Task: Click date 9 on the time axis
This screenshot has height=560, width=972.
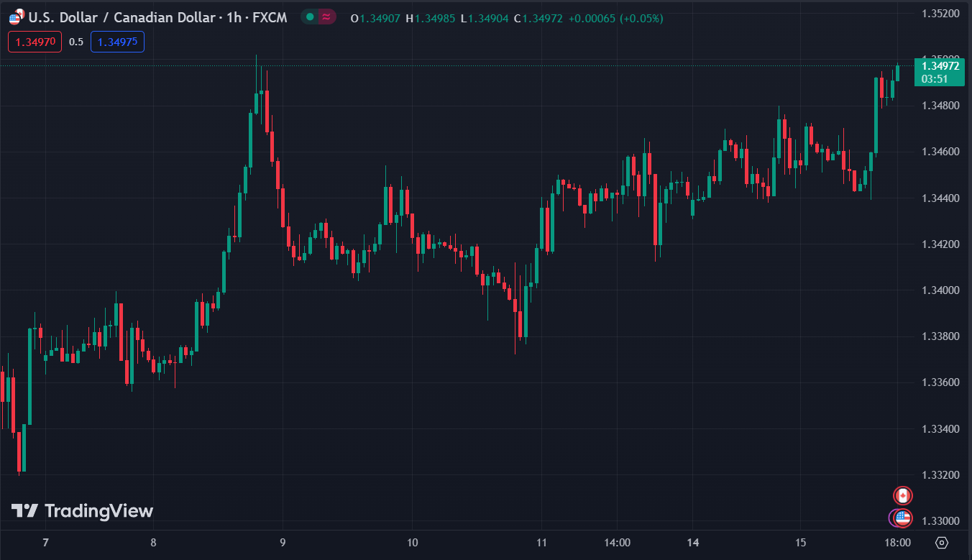Action: coord(283,542)
